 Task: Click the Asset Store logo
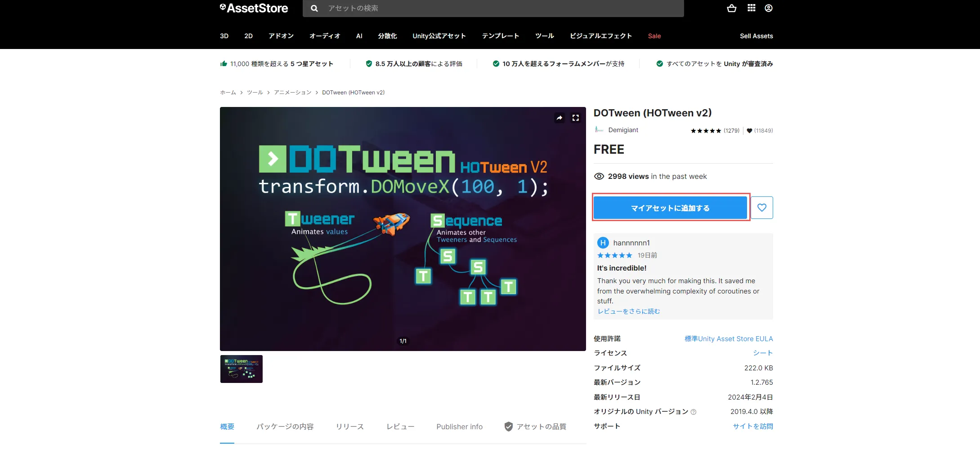[254, 8]
